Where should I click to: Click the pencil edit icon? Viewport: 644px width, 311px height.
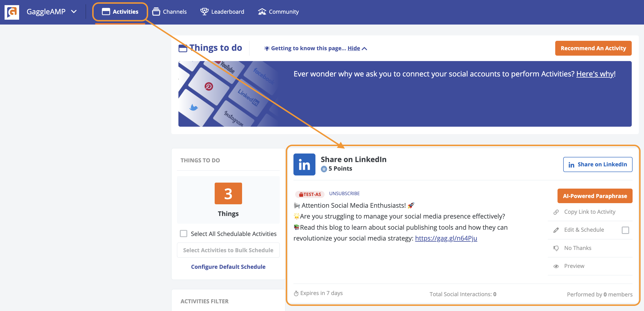point(556,230)
